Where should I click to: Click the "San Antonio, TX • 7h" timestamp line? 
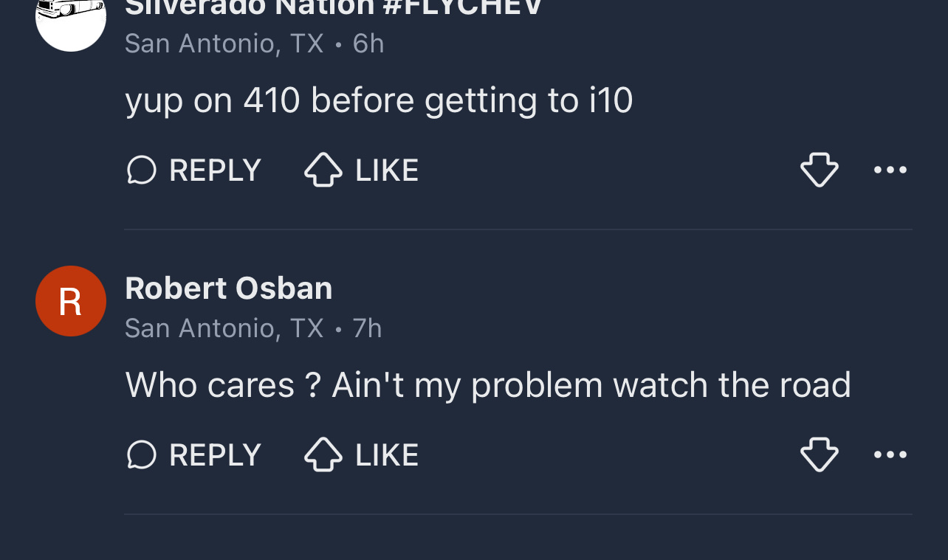coord(253,328)
